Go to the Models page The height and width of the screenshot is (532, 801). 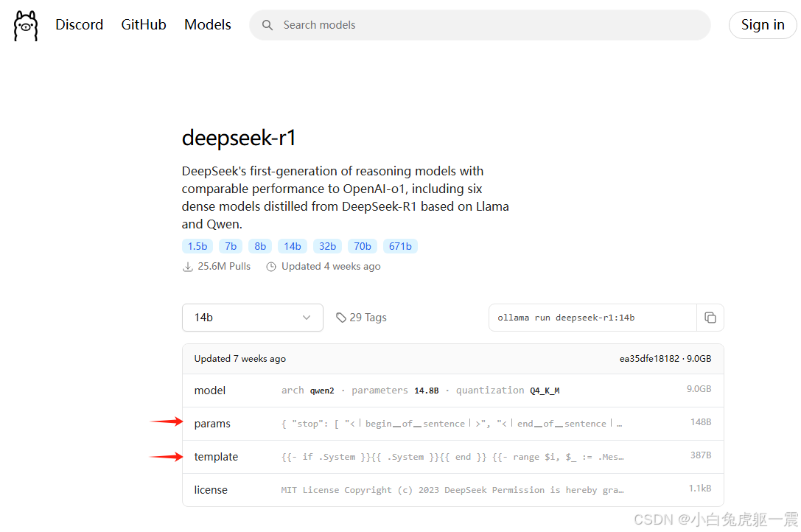(x=207, y=24)
